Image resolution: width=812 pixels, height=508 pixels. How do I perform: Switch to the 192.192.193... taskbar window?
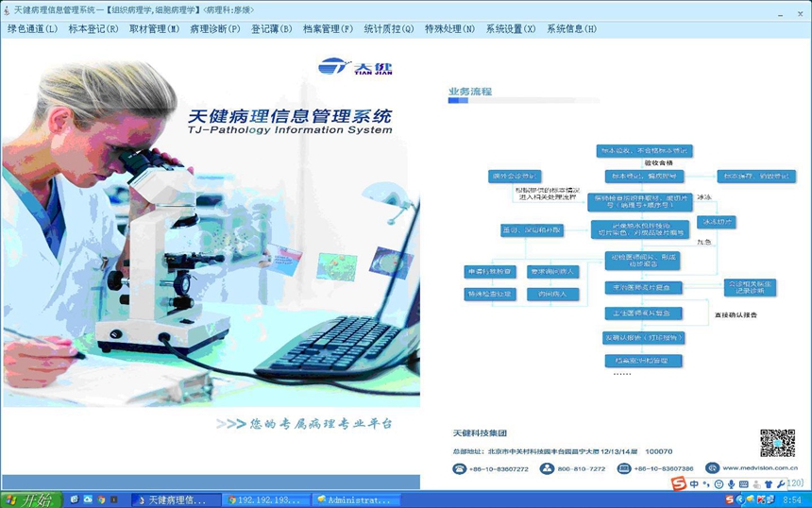[267, 500]
